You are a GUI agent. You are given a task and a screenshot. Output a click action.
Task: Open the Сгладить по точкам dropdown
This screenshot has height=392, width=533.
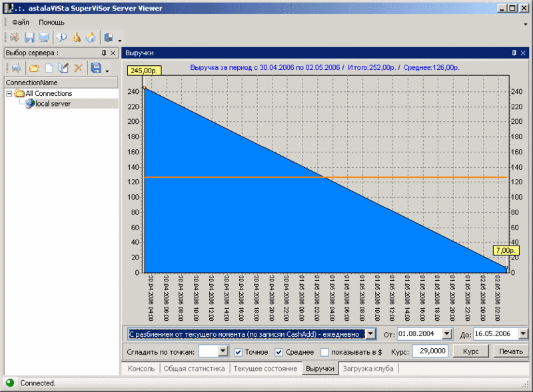[x=223, y=351]
